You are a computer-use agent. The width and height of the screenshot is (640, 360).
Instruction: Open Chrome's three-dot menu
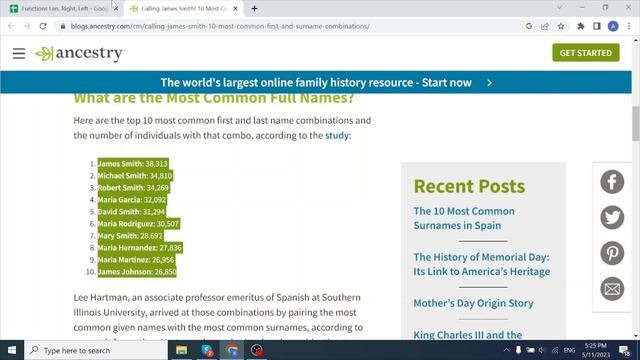(629, 26)
